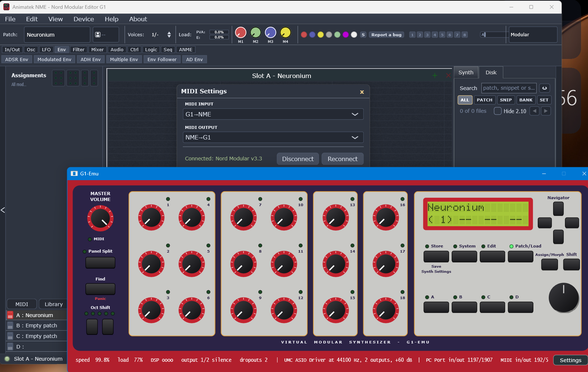Open the File menu
Screen dimensions: 588x372
(x=10, y=19)
